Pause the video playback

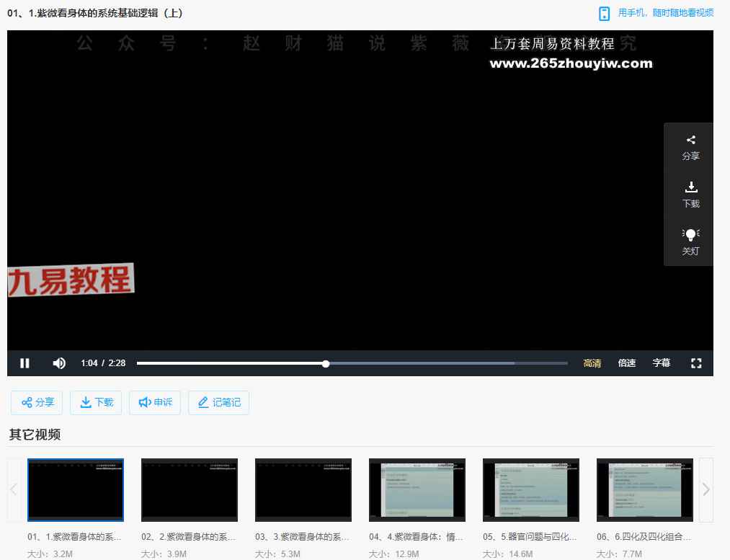click(x=25, y=363)
